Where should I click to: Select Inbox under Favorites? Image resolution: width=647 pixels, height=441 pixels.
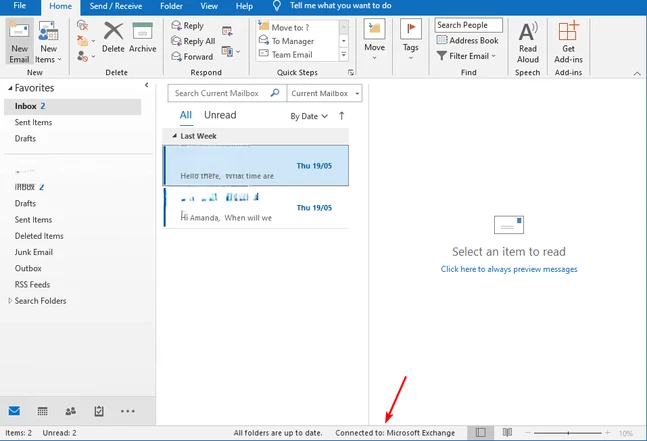73,106
